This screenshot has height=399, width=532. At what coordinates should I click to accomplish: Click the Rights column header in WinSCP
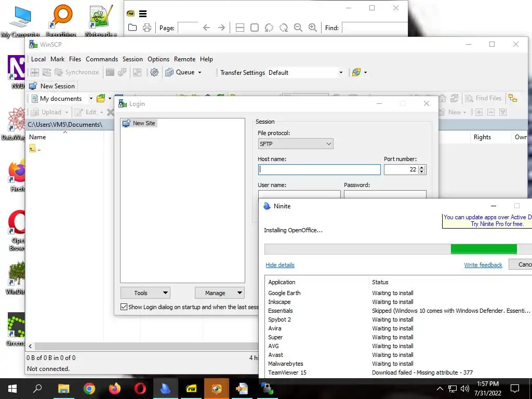(x=490, y=137)
